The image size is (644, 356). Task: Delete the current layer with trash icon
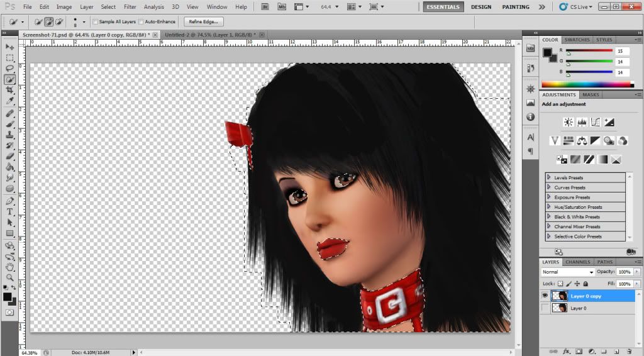click(x=629, y=352)
